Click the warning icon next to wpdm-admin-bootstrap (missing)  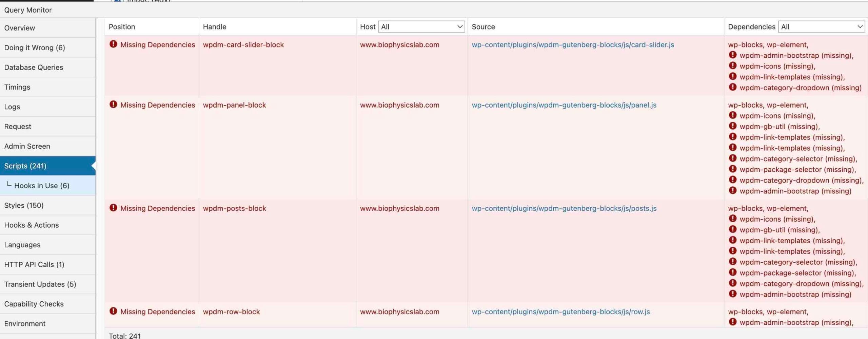733,191
